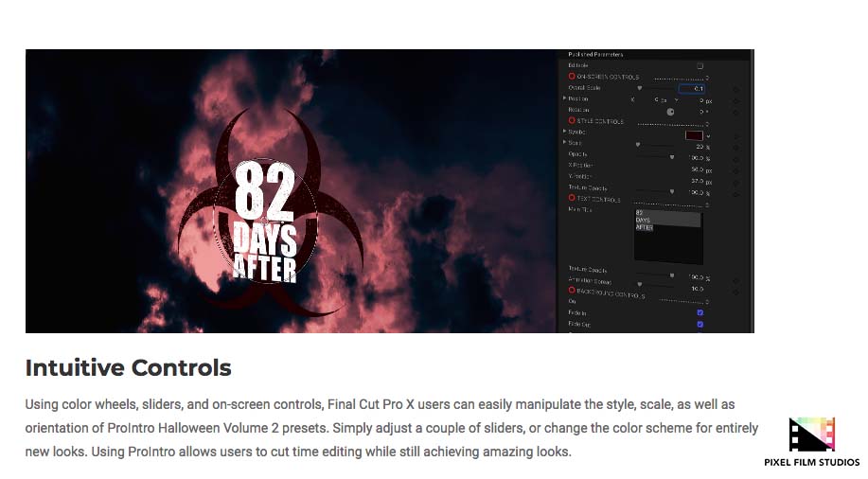Click the Rotation dial knob
The image size is (868, 479).
pos(670,112)
